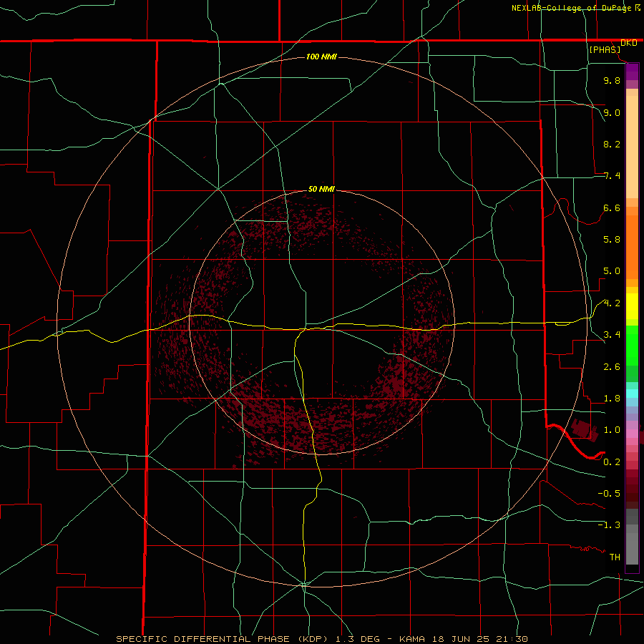Image resolution: width=644 pixels, height=644 pixels.
Task: Click the 0.2 value on the color scale
Action: click(612, 462)
